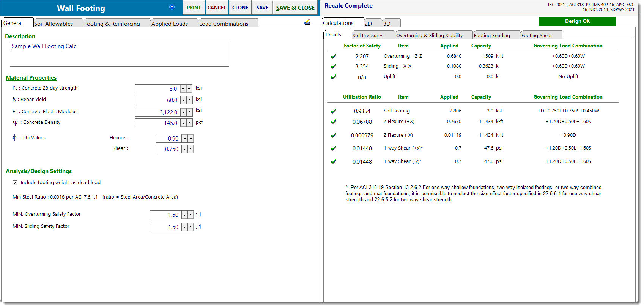Open the Soil Allowables tab

tap(58, 24)
